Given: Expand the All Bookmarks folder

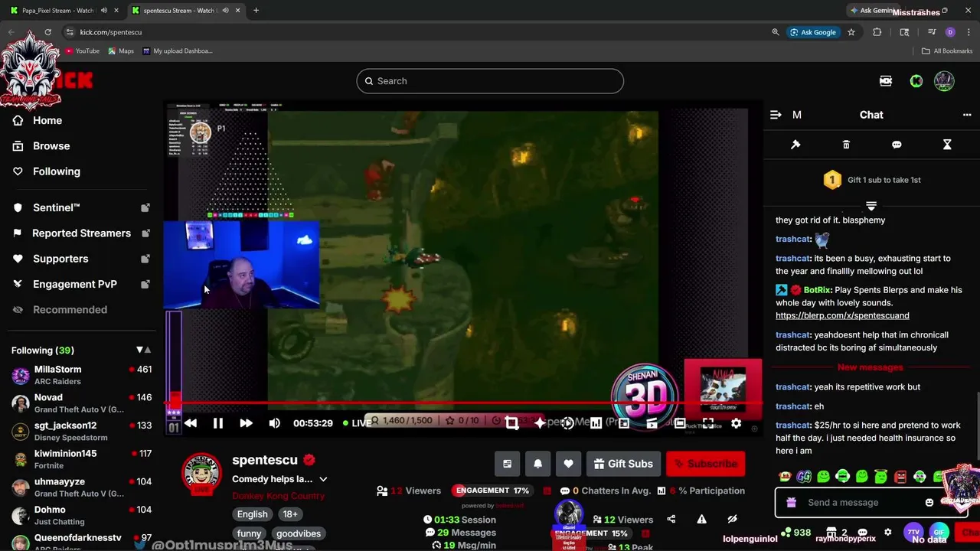Looking at the screenshot, I should pyautogui.click(x=947, y=51).
